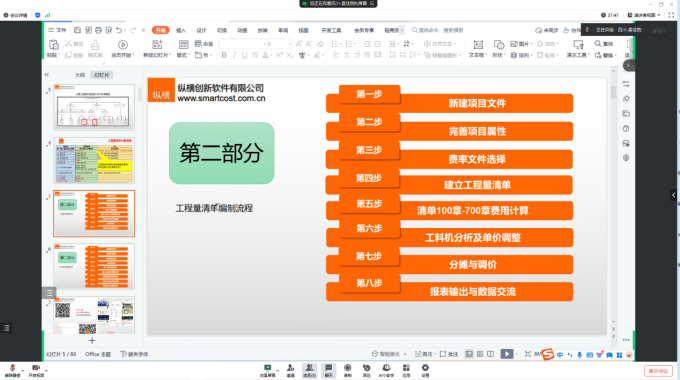Open meeting settings gear icon
Viewport: 680px width, 380px height.
point(425,368)
